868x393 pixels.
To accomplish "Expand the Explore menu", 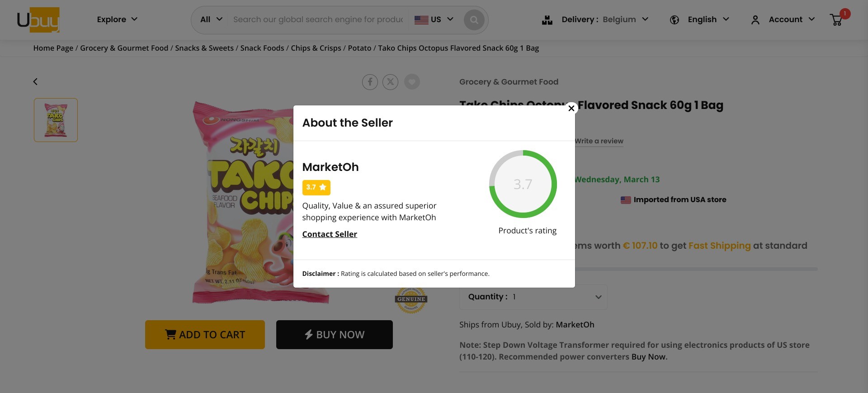I will (117, 19).
